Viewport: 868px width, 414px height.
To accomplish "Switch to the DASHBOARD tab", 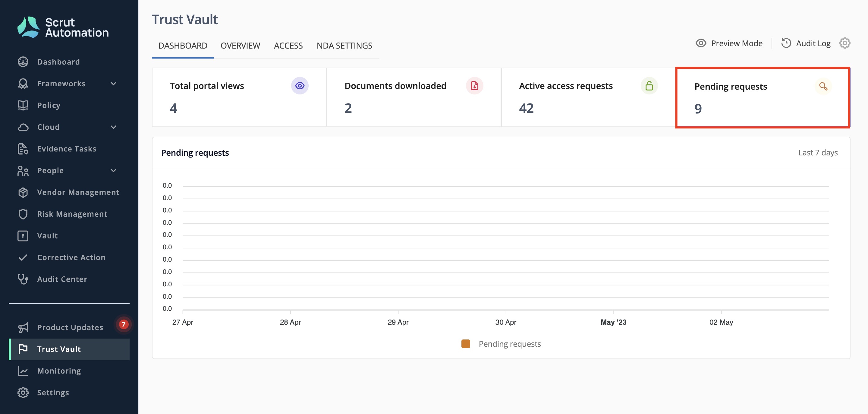I will click(183, 46).
